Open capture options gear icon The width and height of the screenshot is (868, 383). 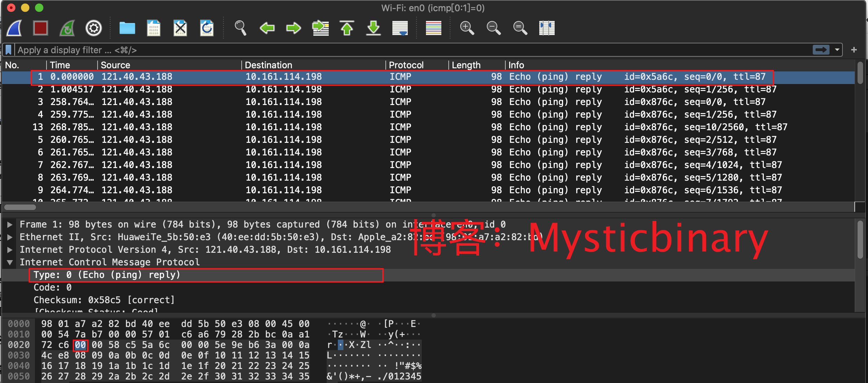click(x=94, y=28)
